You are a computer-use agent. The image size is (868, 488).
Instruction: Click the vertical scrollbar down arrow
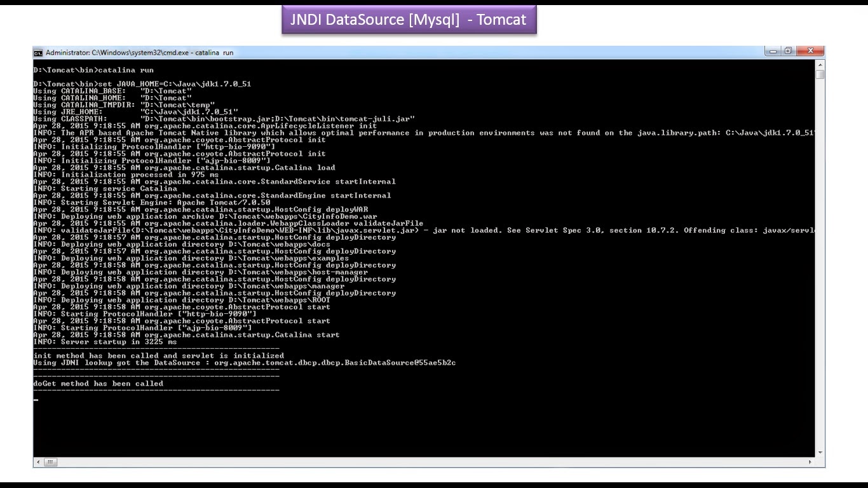click(820, 452)
